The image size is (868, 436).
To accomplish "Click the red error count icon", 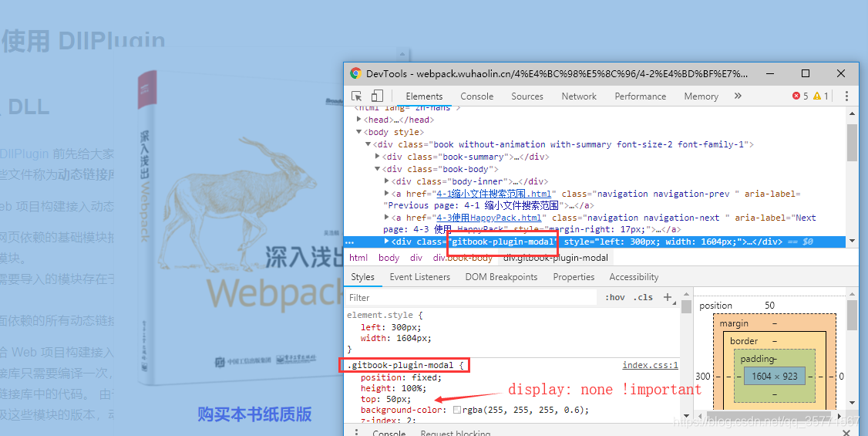I will [796, 96].
